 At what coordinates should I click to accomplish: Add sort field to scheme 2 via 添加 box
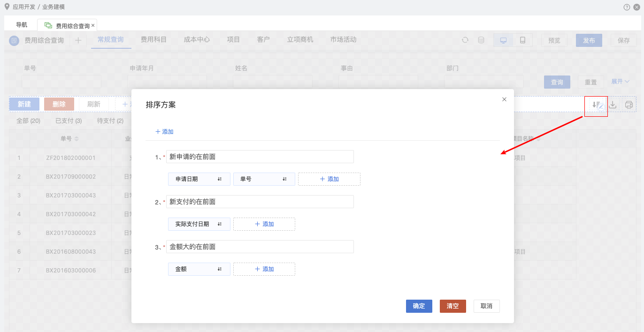tap(264, 224)
